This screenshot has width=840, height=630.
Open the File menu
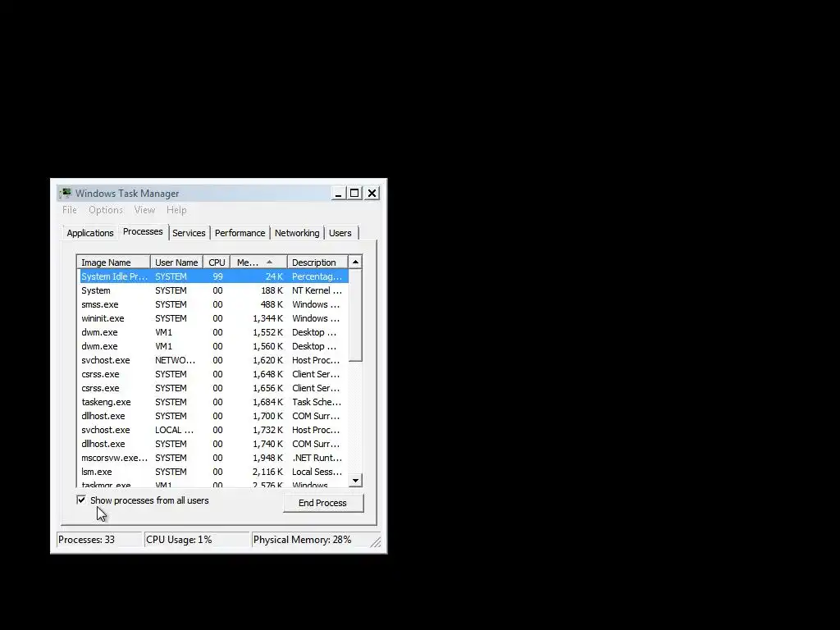click(70, 210)
